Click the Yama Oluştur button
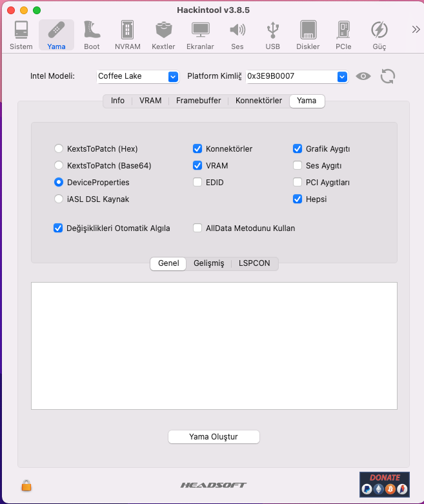 (214, 437)
